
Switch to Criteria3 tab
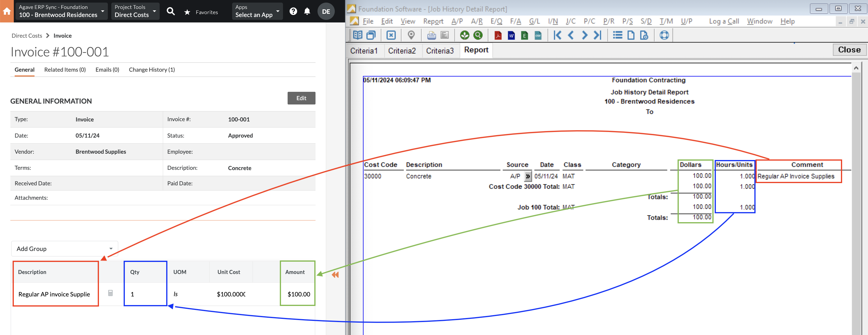pos(440,51)
